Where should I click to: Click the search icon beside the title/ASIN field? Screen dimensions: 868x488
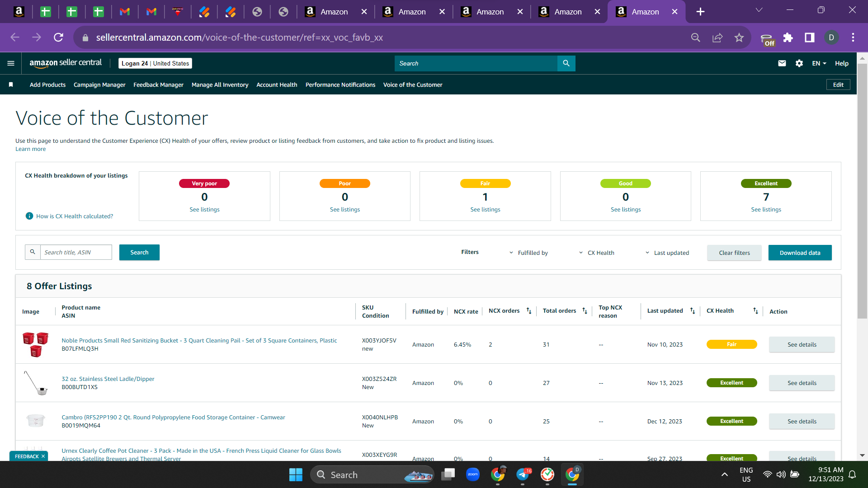33,252
